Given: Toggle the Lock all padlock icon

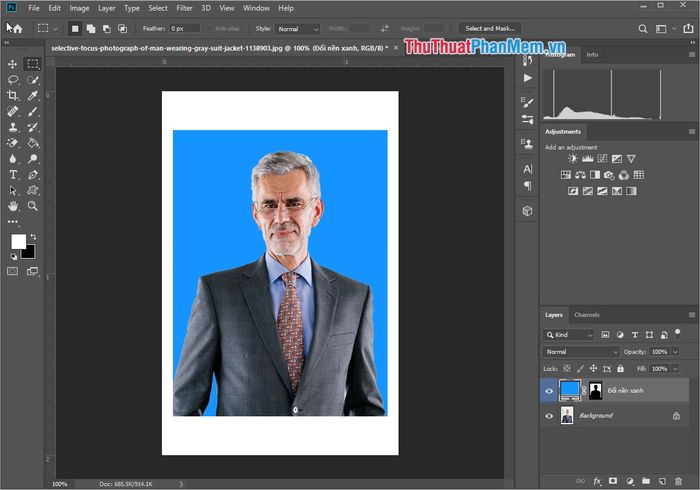Looking at the screenshot, I should (621, 369).
